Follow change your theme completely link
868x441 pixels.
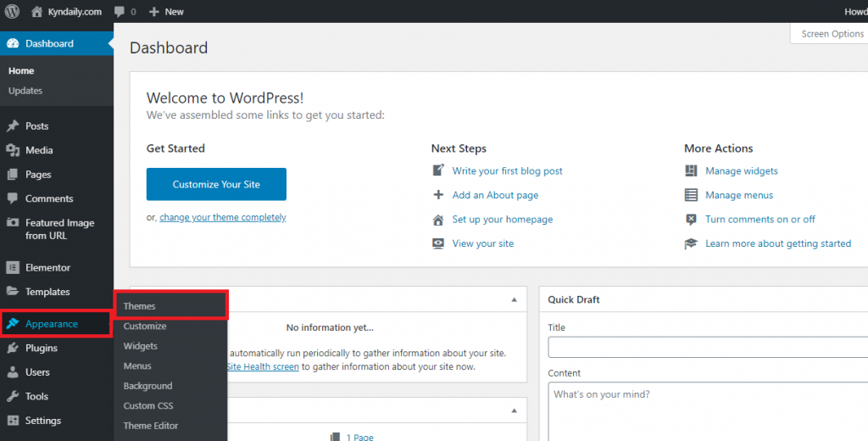[223, 218]
